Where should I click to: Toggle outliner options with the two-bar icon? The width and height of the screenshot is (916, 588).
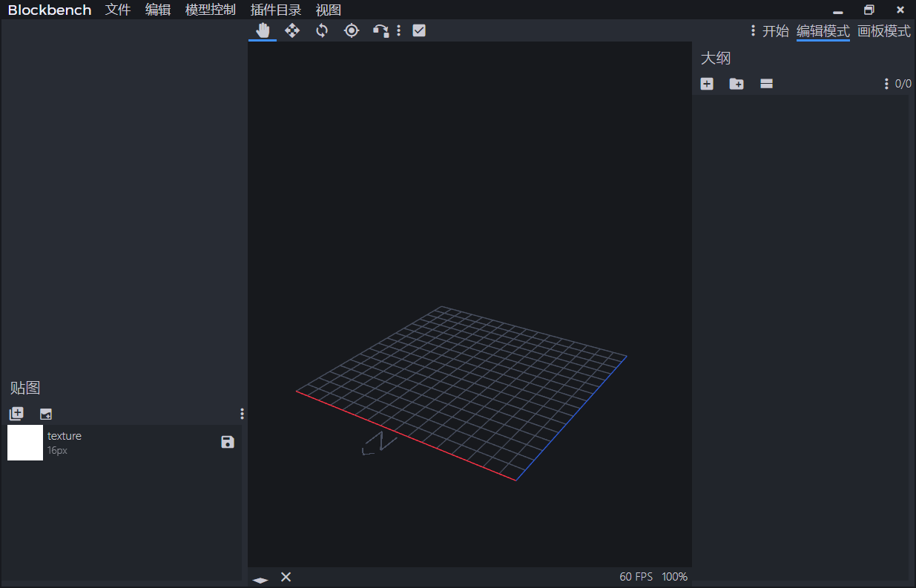[x=766, y=84]
